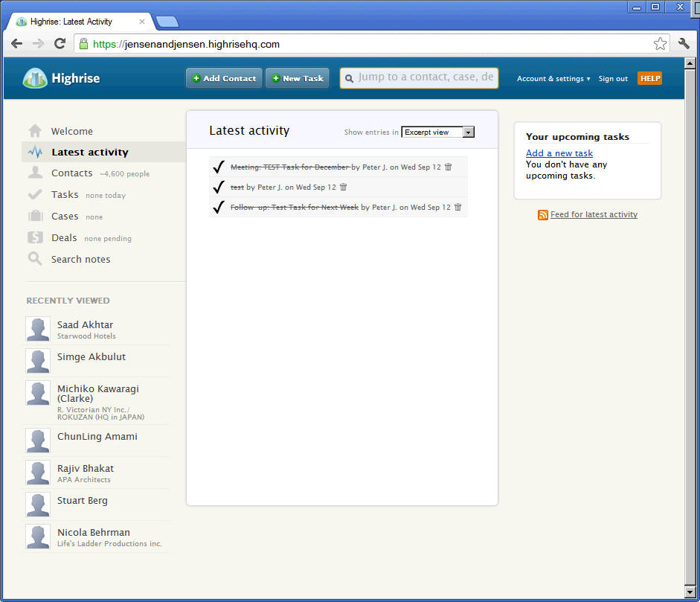Open the Rajiv Bhakat contact link
This screenshot has width=700, height=602.
(86, 469)
